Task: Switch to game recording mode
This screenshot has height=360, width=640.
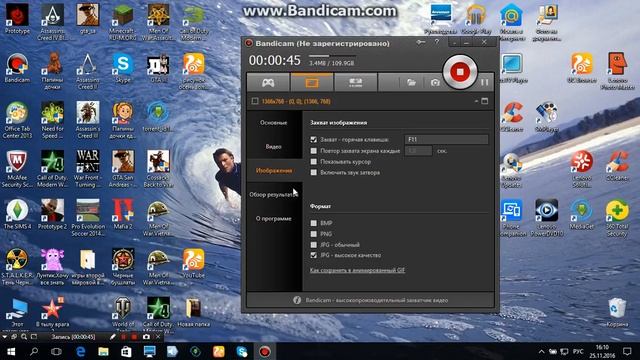Action: [268, 82]
